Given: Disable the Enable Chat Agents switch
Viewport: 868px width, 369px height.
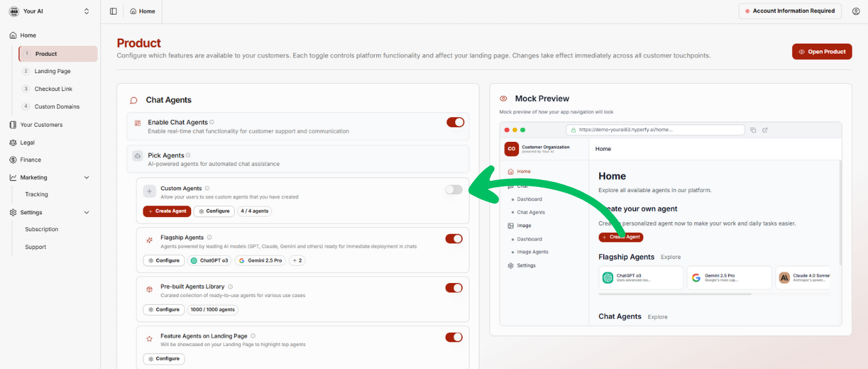Looking at the screenshot, I should pos(456,122).
